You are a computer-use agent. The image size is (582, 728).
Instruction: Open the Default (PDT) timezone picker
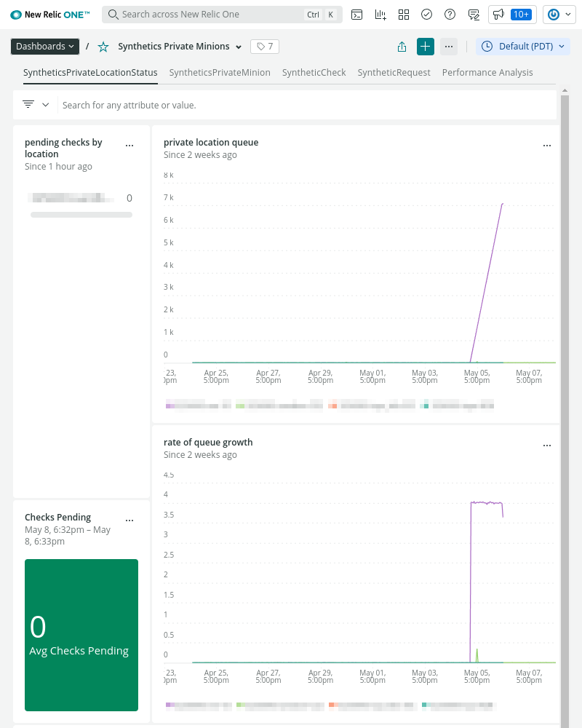[x=523, y=46]
